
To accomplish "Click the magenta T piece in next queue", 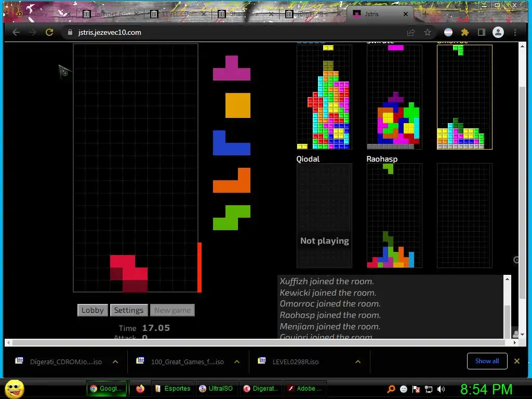I will 232,68.
